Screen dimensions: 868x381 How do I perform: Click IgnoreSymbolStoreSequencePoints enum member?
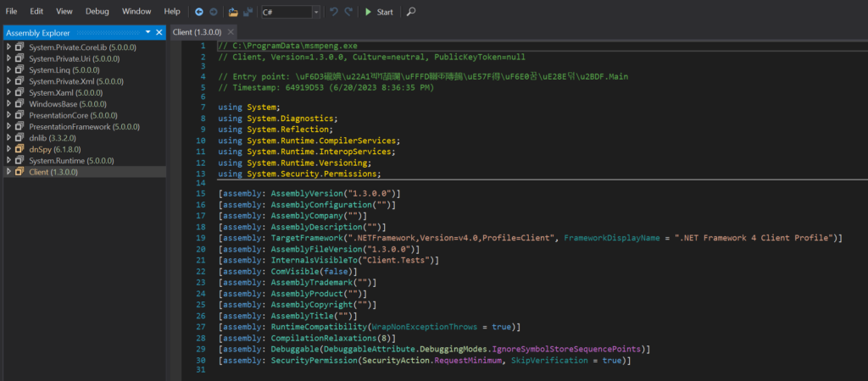click(569, 350)
